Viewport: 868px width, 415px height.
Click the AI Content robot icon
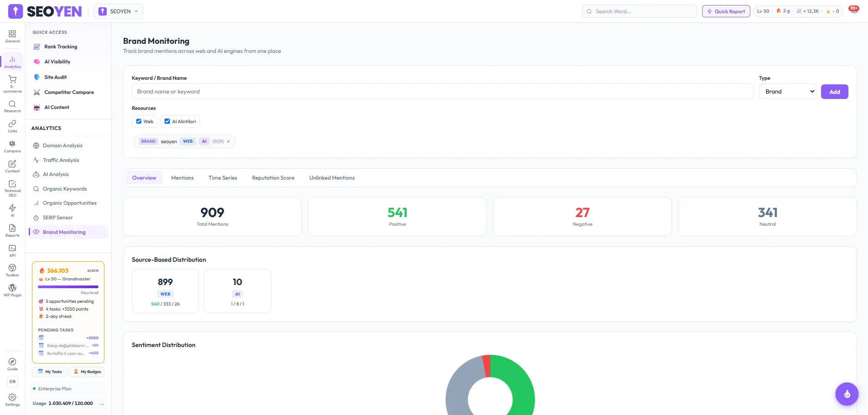(37, 107)
